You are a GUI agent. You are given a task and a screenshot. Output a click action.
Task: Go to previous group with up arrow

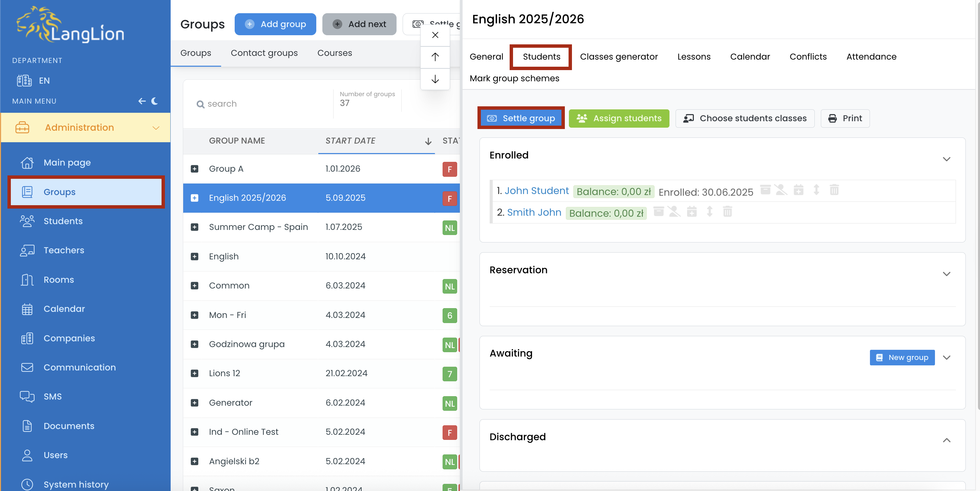(x=435, y=57)
